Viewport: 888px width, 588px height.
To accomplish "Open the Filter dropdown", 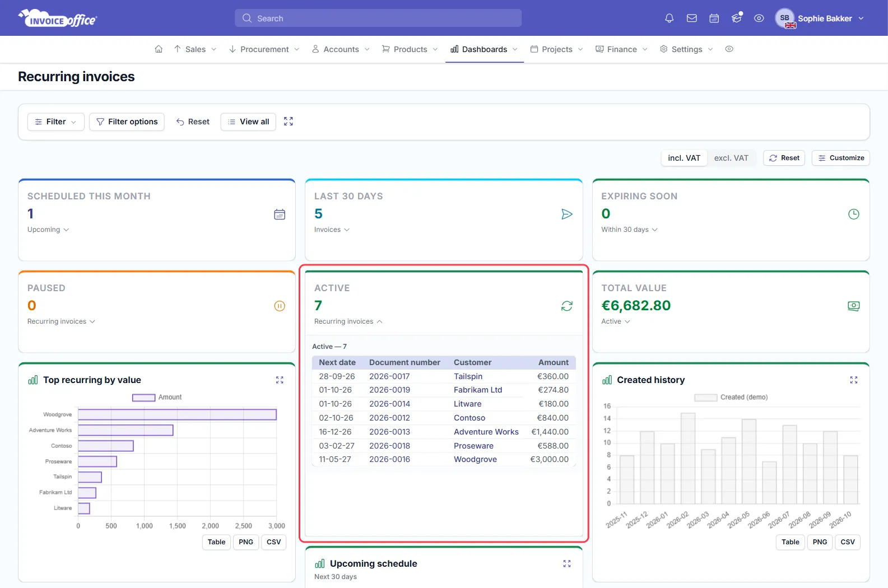I will 55,122.
